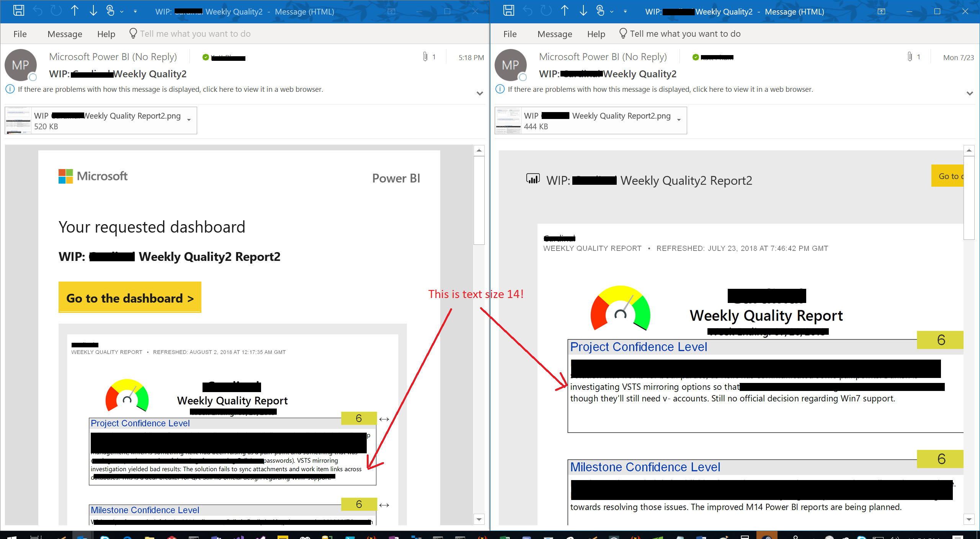This screenshot has height=539, width=980.
Task: Click Next Item down arrow in right window
Action: [x=583, y=11]
